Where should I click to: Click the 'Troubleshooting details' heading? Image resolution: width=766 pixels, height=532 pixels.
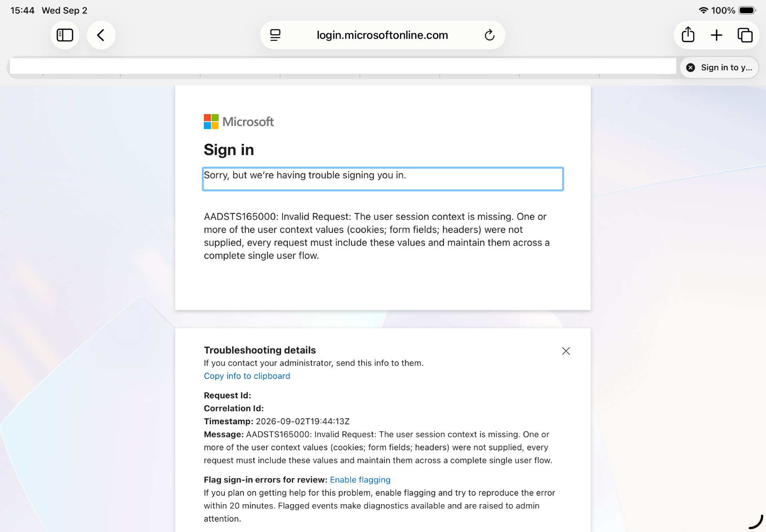click(x=260, y=350)
